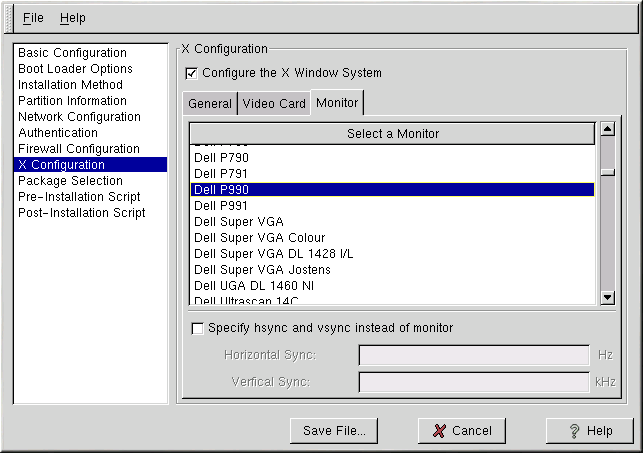643x453 pixels.
Task: Open Package Selection in sidebar
Action: (70, 181)
